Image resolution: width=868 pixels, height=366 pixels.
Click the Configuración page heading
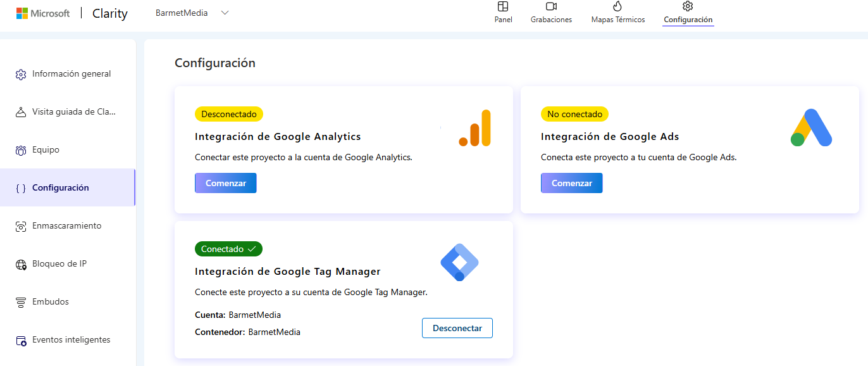point(215,63)
